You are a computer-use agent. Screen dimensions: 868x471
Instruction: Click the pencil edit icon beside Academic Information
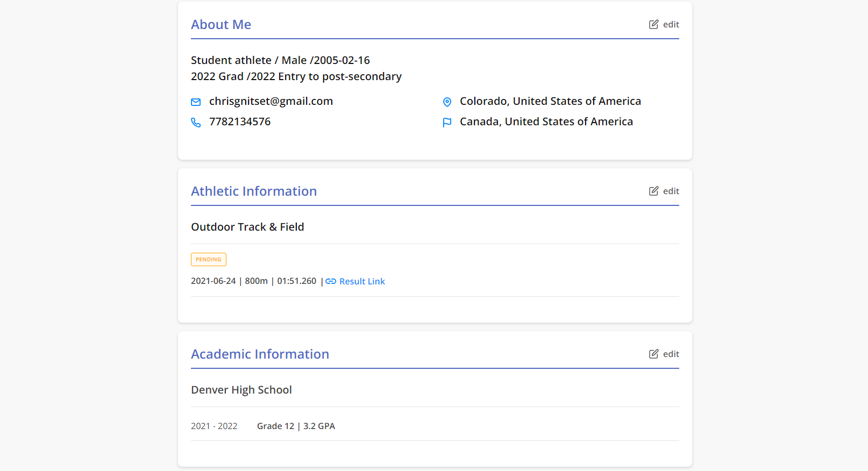pos(653,354)
